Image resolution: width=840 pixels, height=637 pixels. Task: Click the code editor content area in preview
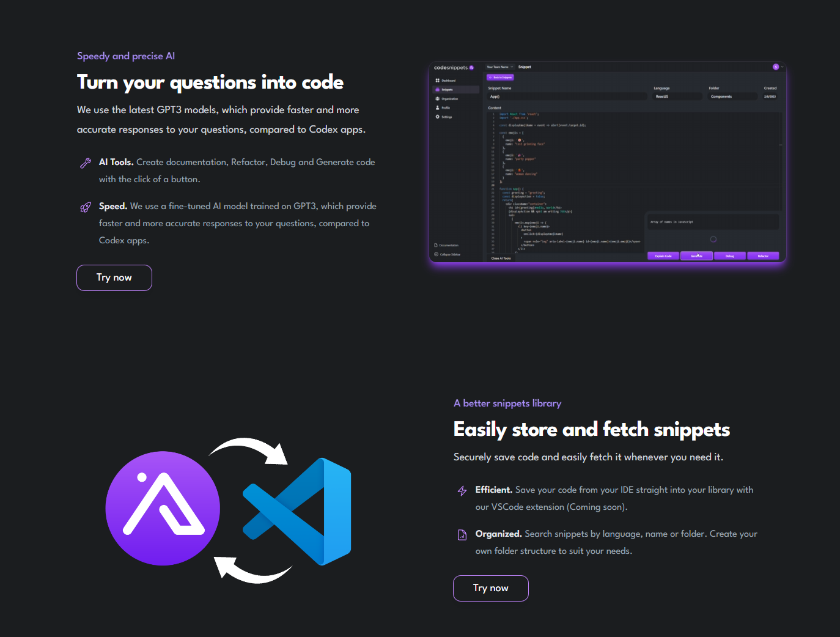[635, 182]
